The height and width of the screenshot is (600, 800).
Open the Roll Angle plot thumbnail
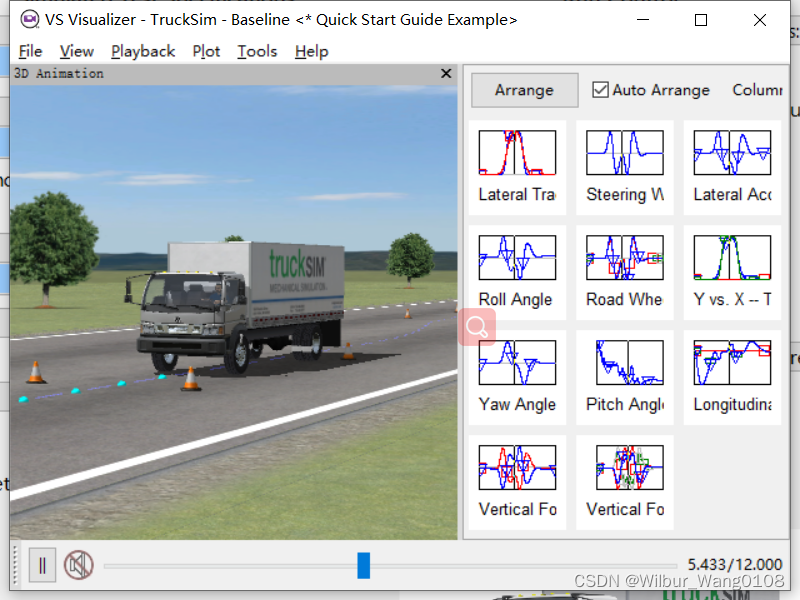(x=517, y=272)
